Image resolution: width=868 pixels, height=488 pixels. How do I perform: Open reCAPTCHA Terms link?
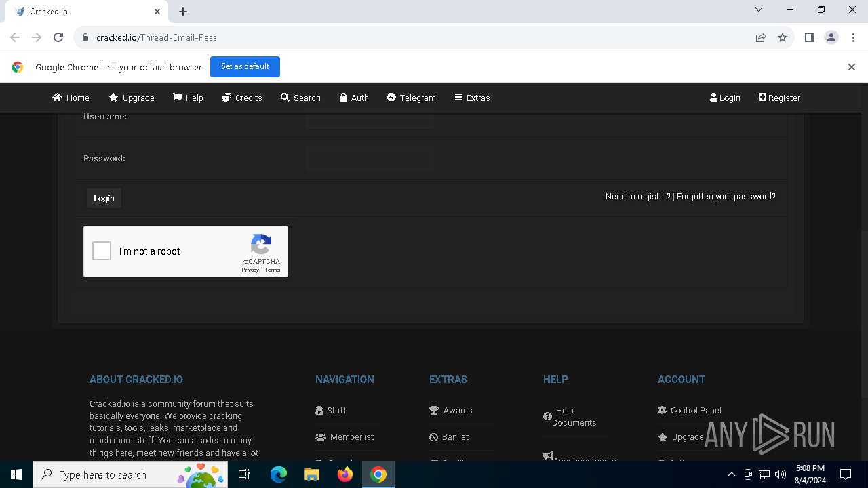tap(272, 270)
